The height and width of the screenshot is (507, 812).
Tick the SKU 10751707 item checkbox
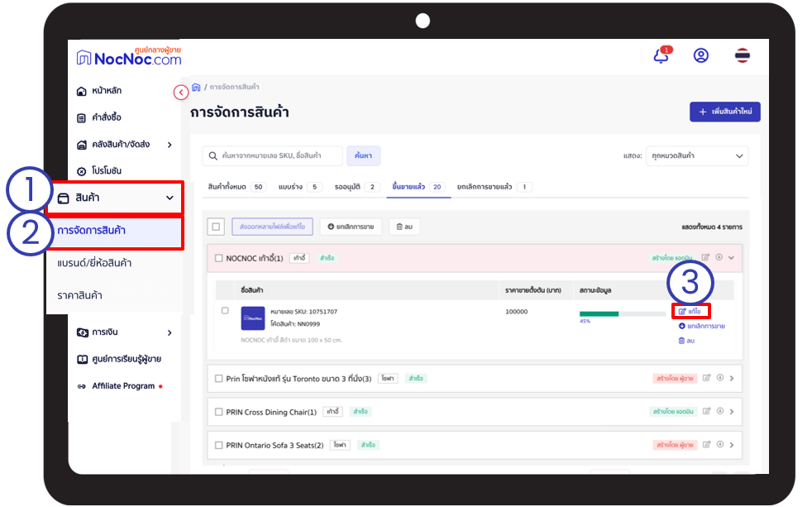pos(225,311)
